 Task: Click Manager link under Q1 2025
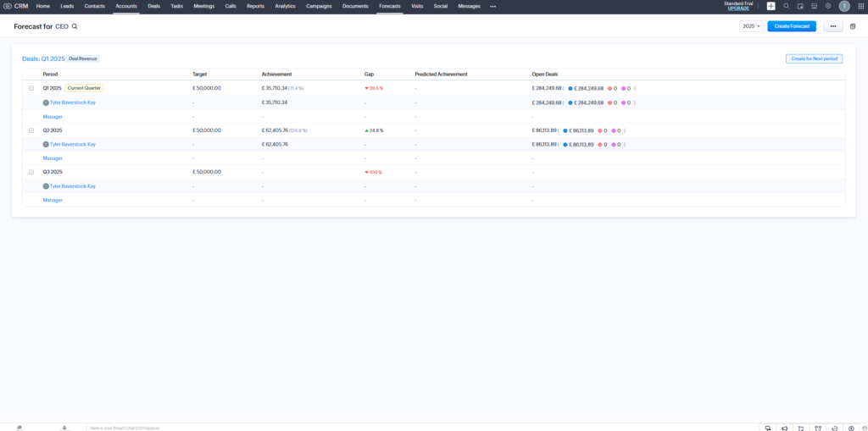click(53, 117)
